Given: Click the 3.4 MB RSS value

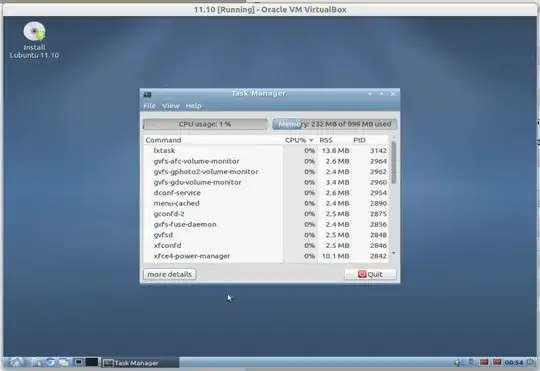Looking at the screenshot, I should click(x=338, y=182).
